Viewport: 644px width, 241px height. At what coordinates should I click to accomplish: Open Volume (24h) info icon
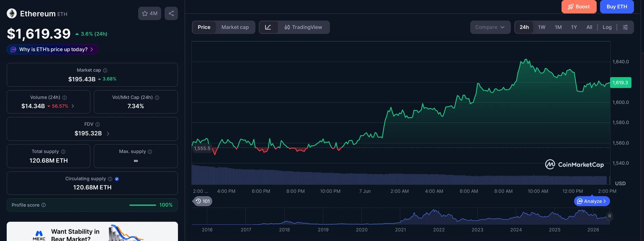pos(64,98)
